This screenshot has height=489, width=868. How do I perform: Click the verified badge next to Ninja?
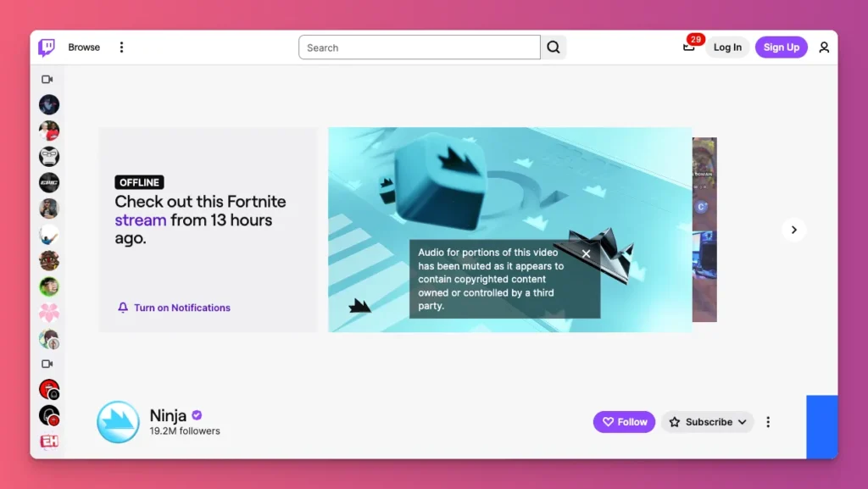(197, 415)
